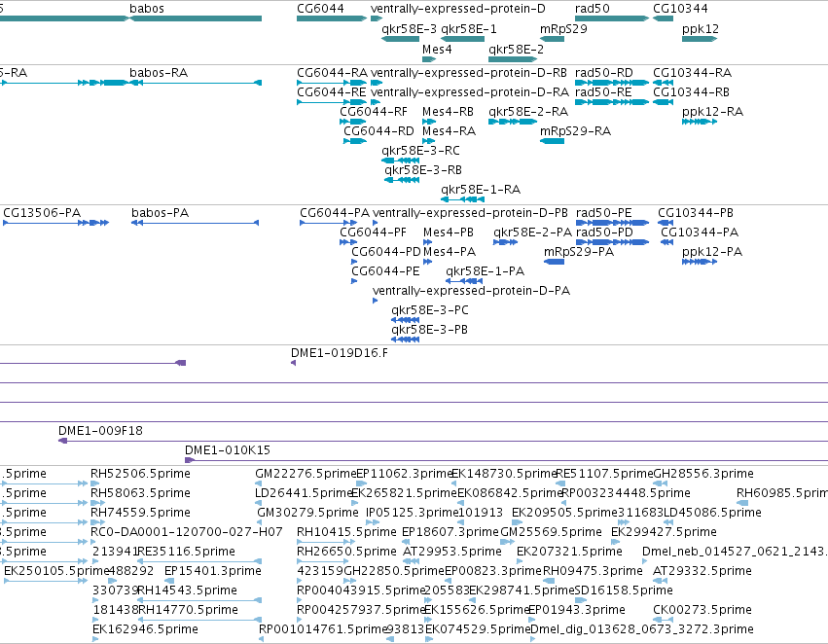
Task: Open the CG10344-RA transcript label
Action: tap(693, 73)
